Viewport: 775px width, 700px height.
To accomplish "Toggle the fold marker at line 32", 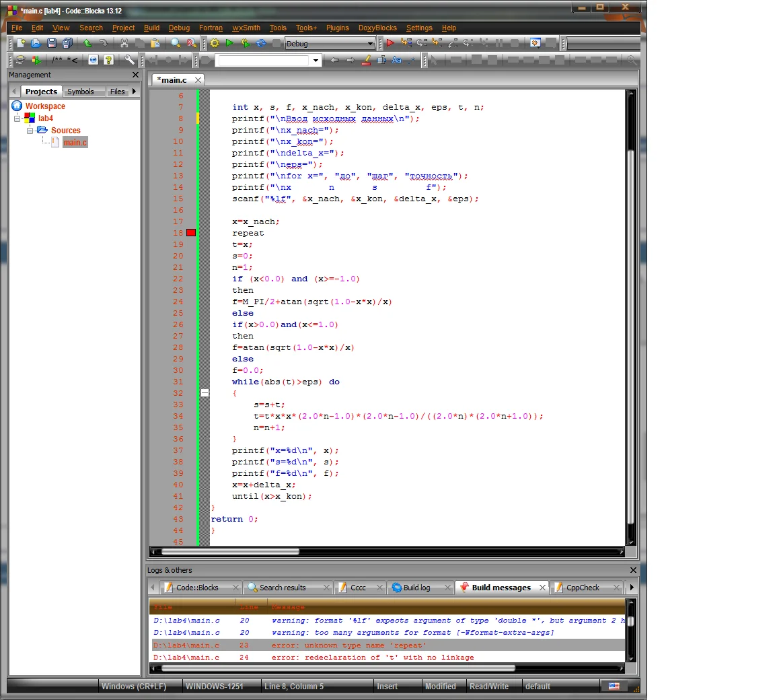I will pyautogui.click(x=205, y=393).
